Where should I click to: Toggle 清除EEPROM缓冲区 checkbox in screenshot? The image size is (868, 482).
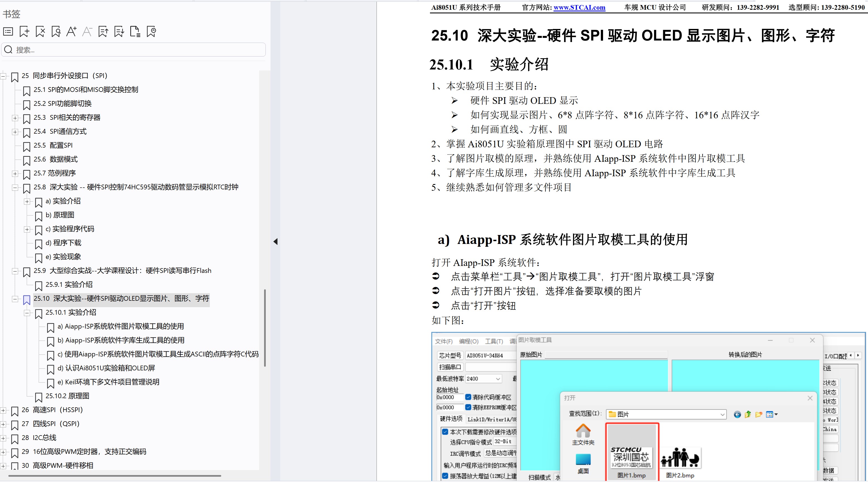468,407
